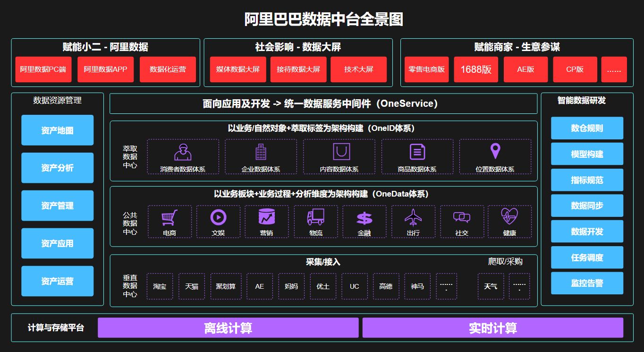Click the 接待数据大屏 block

pyautogui.click(x=298, y=69)
